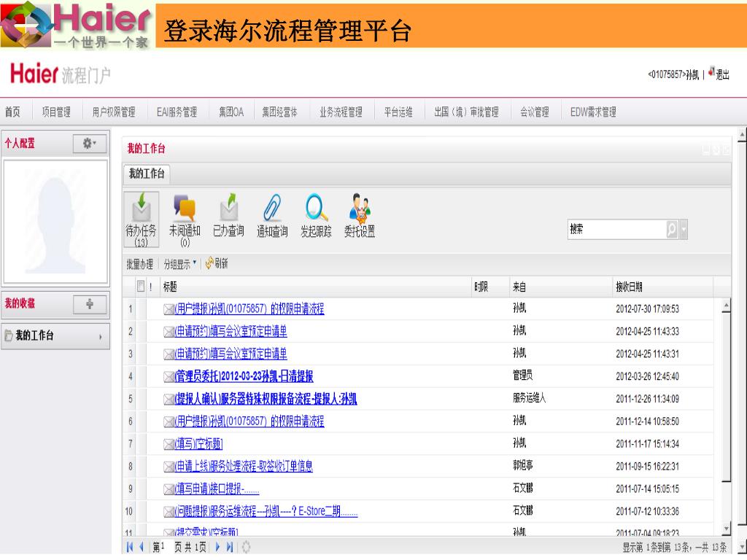This screenshot has width=747, height=560.
Task: Go to first page using pager icon
Action: tap(130, 547)
